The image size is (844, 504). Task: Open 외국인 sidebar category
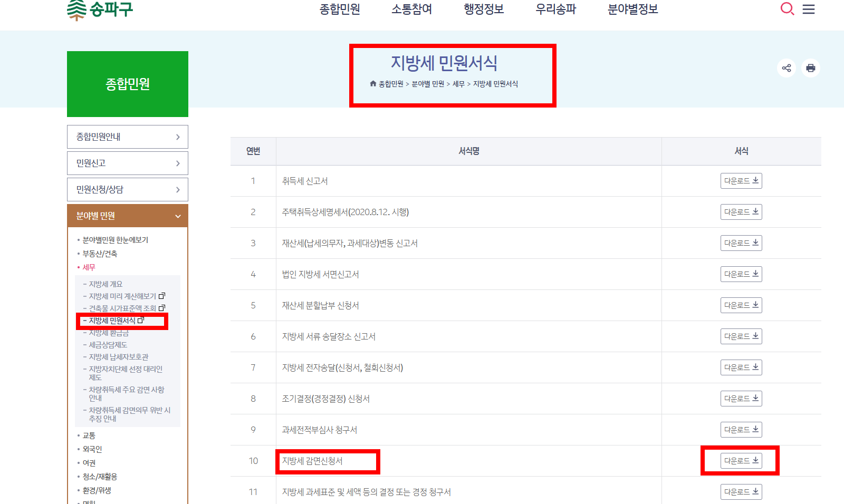coord(92,449)
